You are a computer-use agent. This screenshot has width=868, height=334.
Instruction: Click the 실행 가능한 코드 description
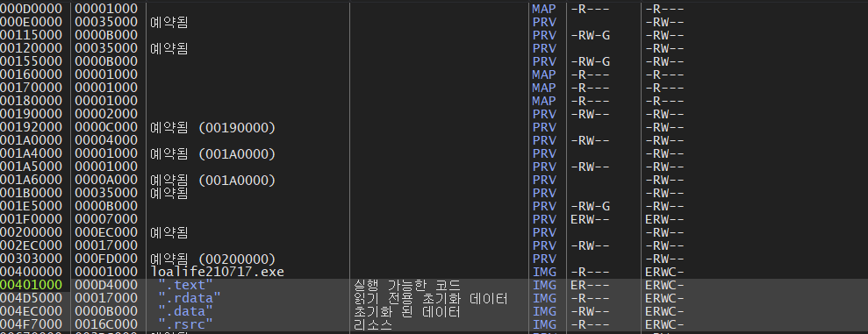[407, 285]
